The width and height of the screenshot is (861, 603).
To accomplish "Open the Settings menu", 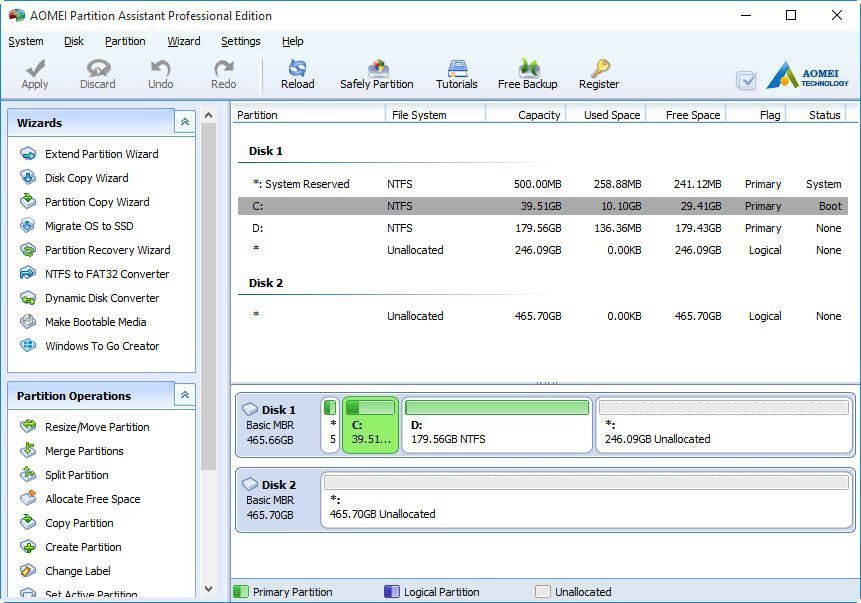I will coord(240,41).
